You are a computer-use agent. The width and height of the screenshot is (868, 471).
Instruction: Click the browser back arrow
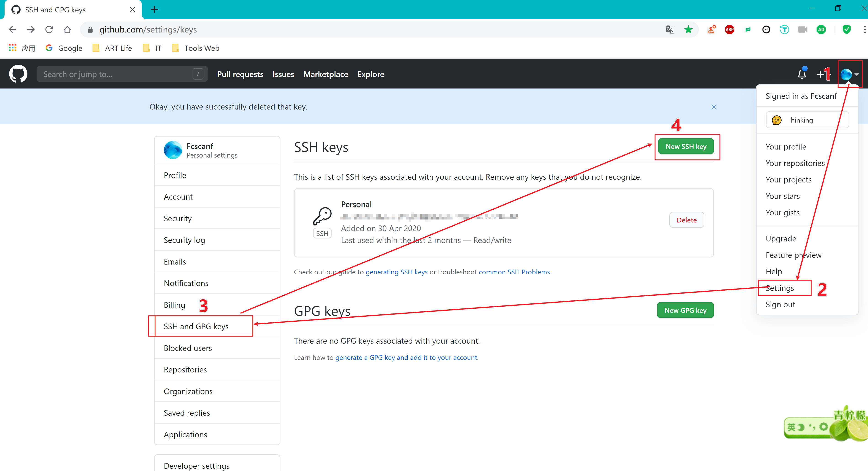13,30
